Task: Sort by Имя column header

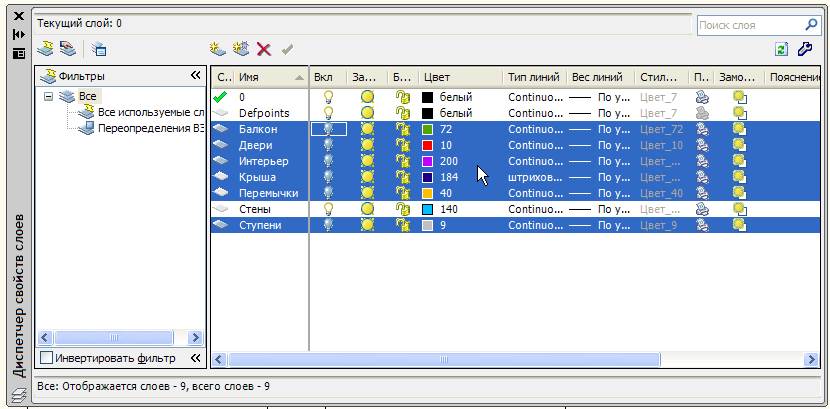Action: 270,77
